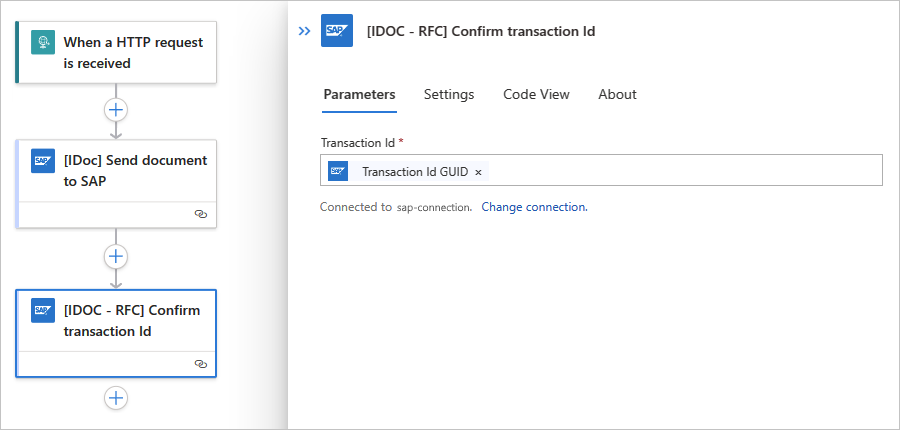Remove the Transaction Id GUID token
This screenshot has height=430, width=900.
point(478,172)
